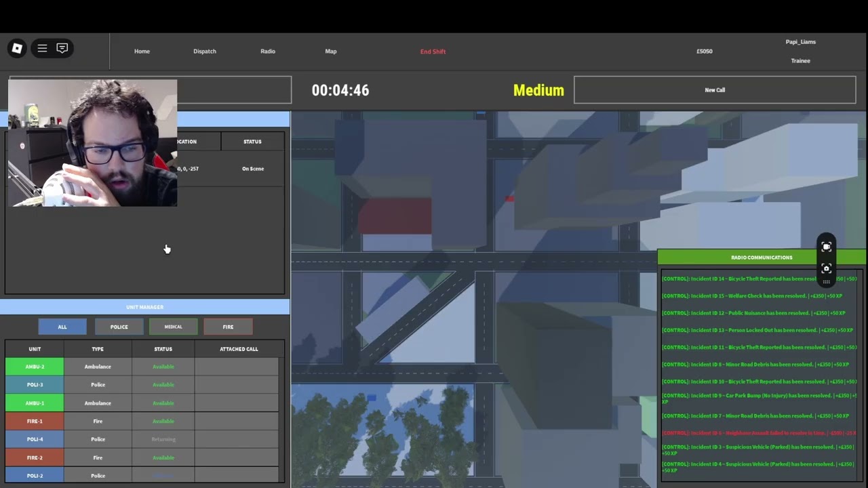The height and width of the screenshot is (488, 868).
Task: Select unit AMBU-2
Action: pos(35,367)
